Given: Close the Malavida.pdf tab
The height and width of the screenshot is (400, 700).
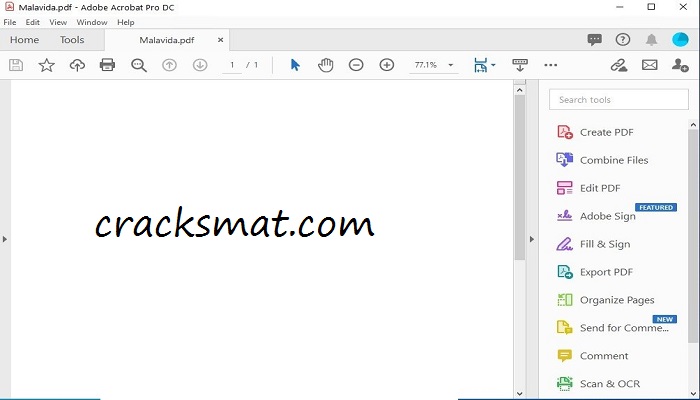Looking at the screenshot, I should point(220,40).
